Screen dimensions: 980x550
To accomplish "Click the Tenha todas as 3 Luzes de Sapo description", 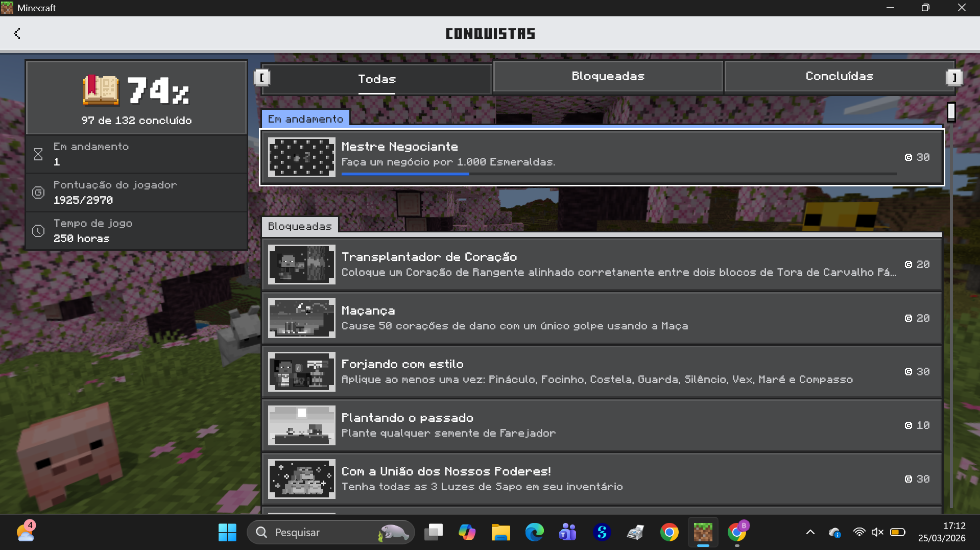I will [482, 487].
